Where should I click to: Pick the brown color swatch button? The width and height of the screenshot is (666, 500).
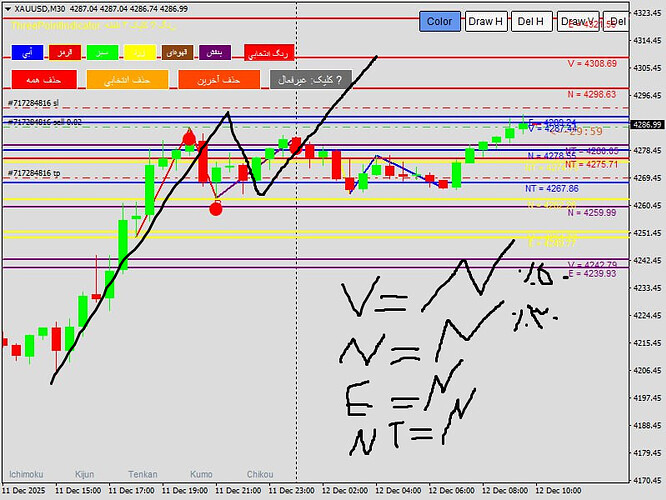pos(177,53)
